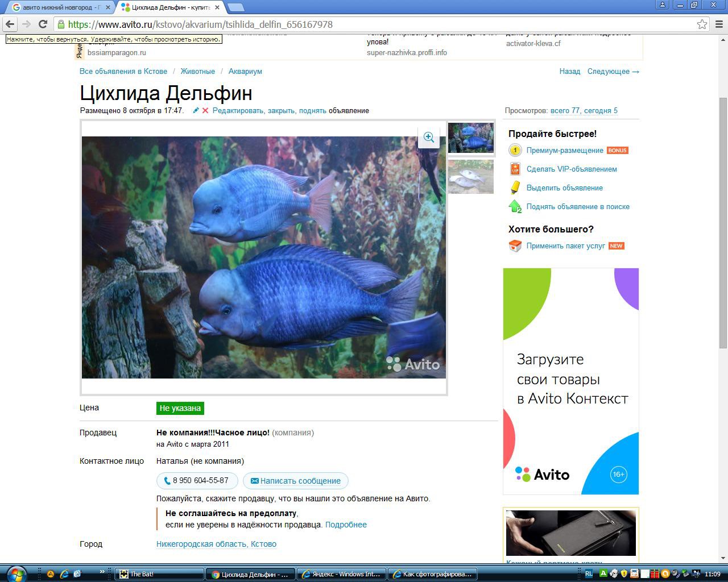Bookmark page with the star icon
Screen dimensions: 728x582
tap(702, 24)
